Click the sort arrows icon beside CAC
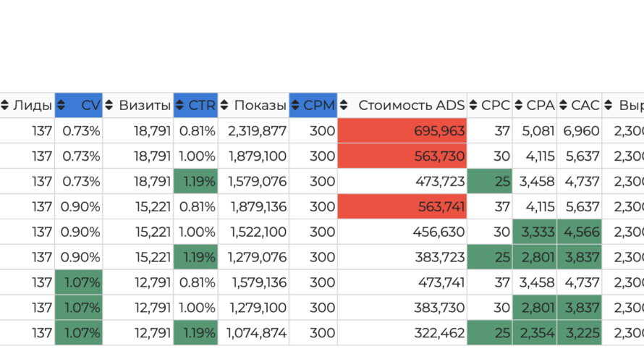 (563, 106)
